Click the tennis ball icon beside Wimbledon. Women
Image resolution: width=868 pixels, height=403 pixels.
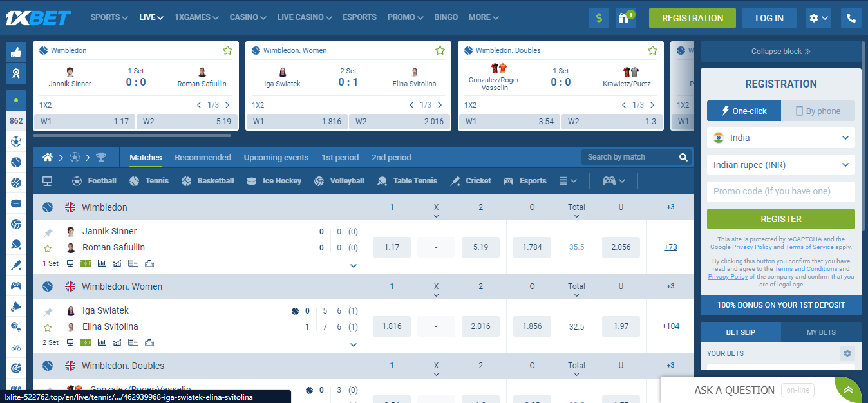48,286
